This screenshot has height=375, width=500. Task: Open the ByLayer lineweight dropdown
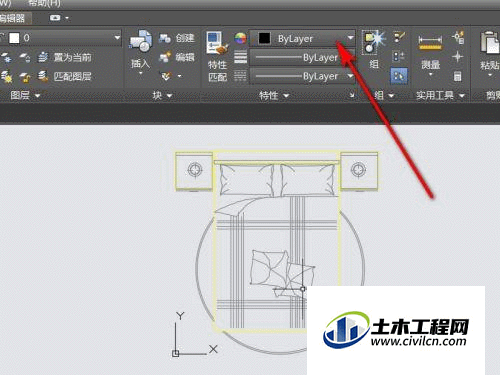pyautogui.click(x=302, y=57)
